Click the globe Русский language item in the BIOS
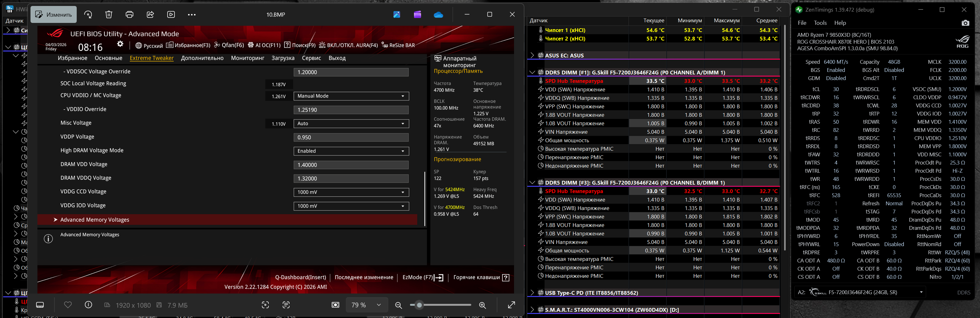The image size is (980, 318). pyautogui.click(x=149, y=46)
